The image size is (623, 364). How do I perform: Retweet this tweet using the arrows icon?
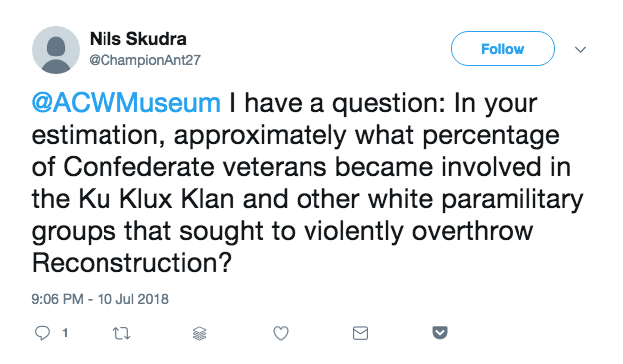coord(121,333)
